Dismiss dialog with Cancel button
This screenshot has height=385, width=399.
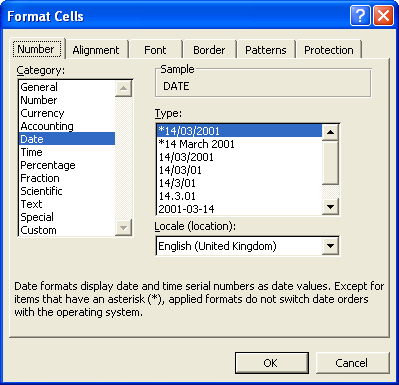(352, 363)
